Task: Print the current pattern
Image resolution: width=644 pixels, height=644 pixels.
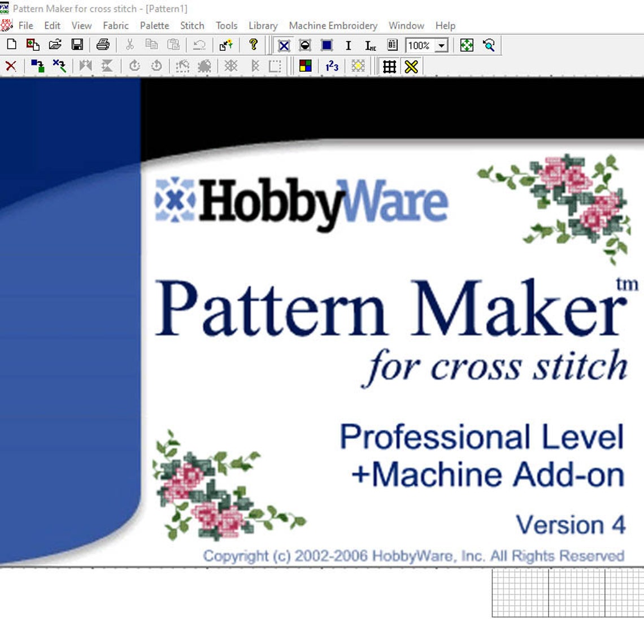Action: pos(103,45)
